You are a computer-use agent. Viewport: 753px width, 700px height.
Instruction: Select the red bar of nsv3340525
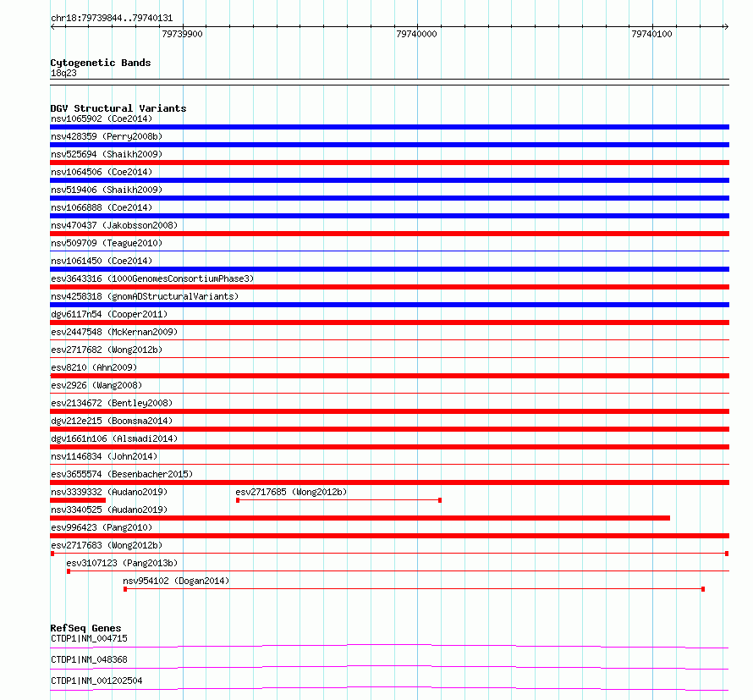tap(360, 518)
